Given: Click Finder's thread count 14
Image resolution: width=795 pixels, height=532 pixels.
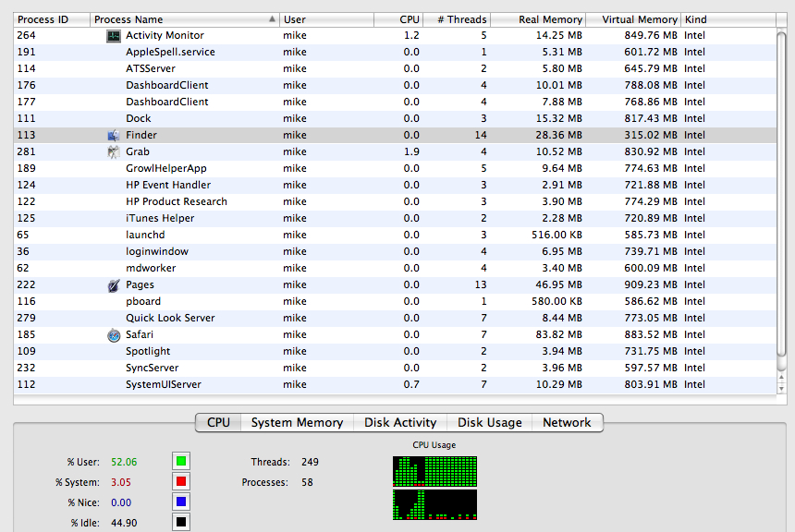Looking at the screenshot, I should click(x=481, y=135).
